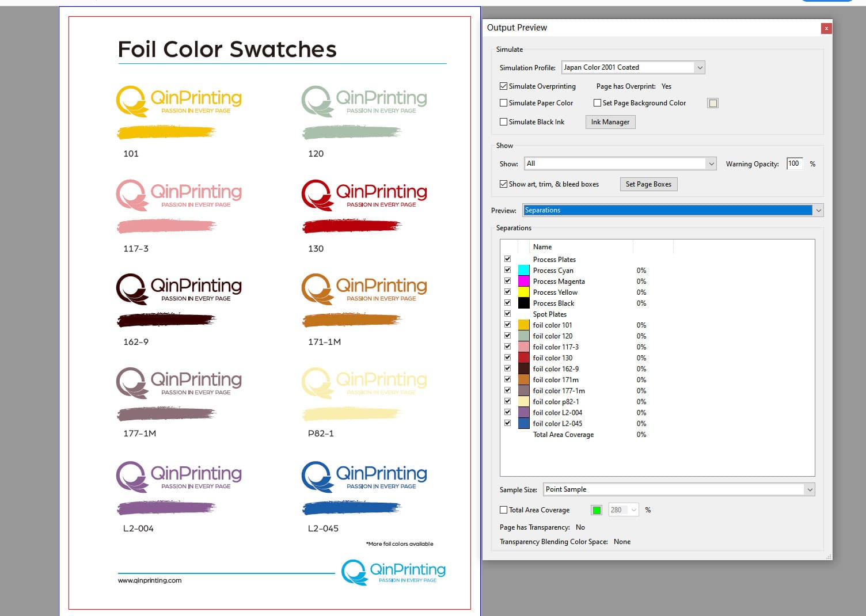Open the Ink Manager
Screen dimensions: 866x616
tap(610, 122)
